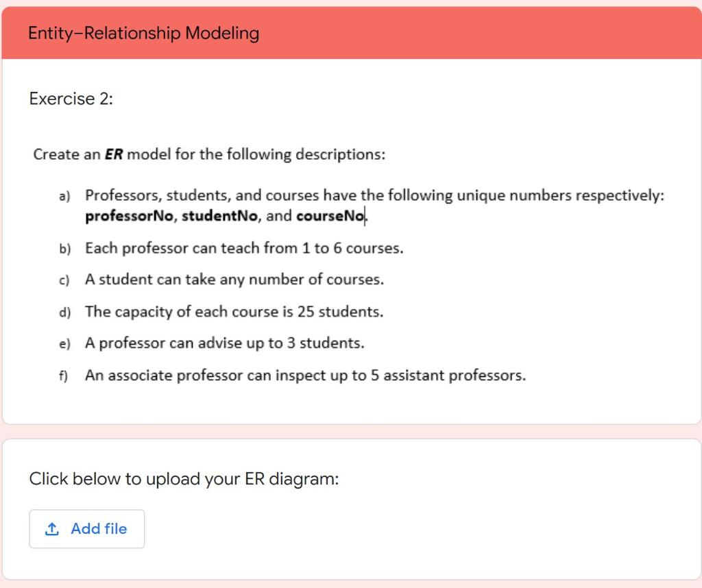This screenshot has height=588, width=702.
Task: Click the Entity–Relationship Modeling header title
Action: pyautogui.click(x=144, y=33)
